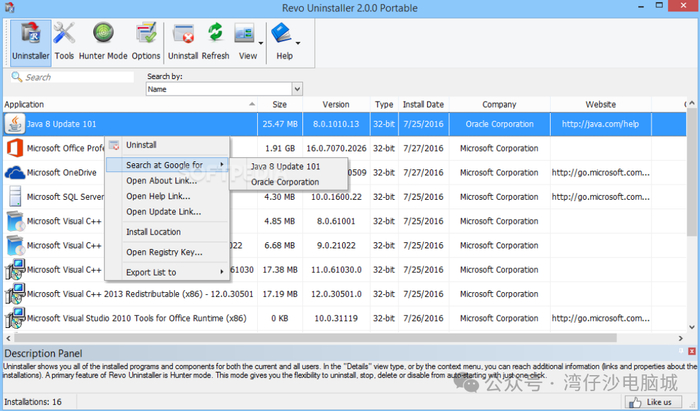
Task: Sort by Application column header
Action: 129,104
